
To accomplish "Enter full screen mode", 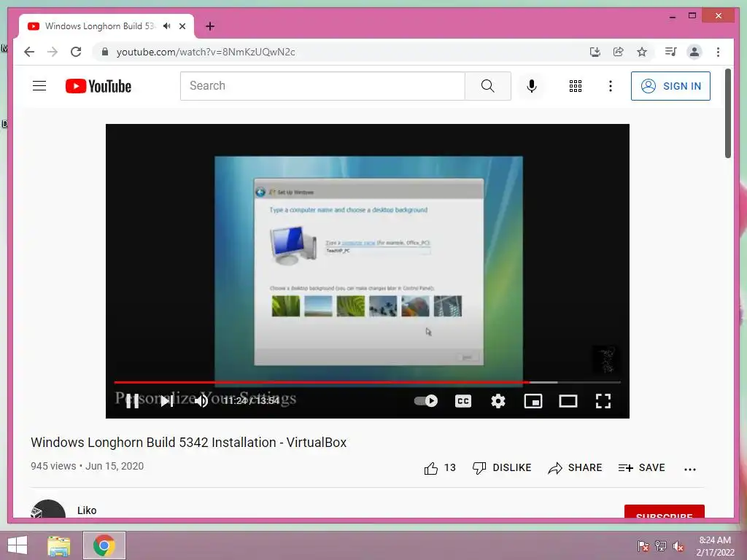I will (x=603, y=401).
